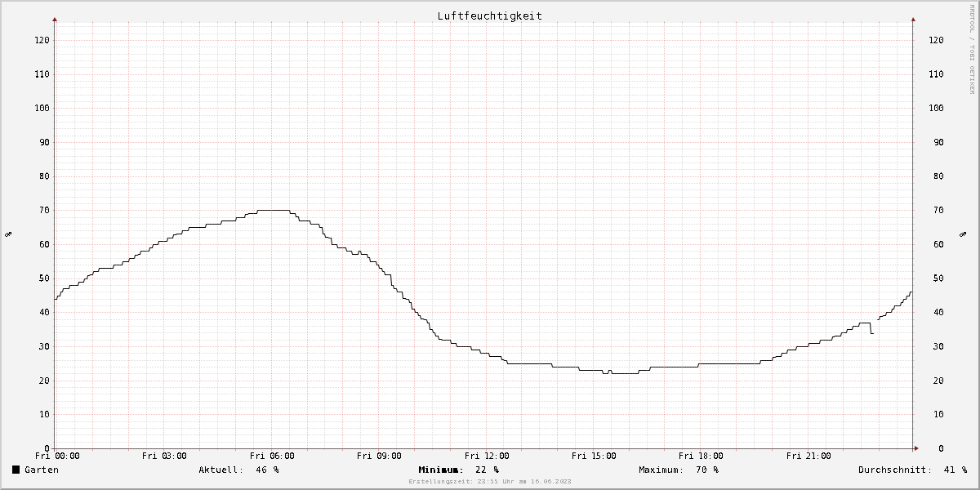Select the 'Durchschnitt: 41 %' value
The width and height of the screenshot is (980, 490).
912,470
